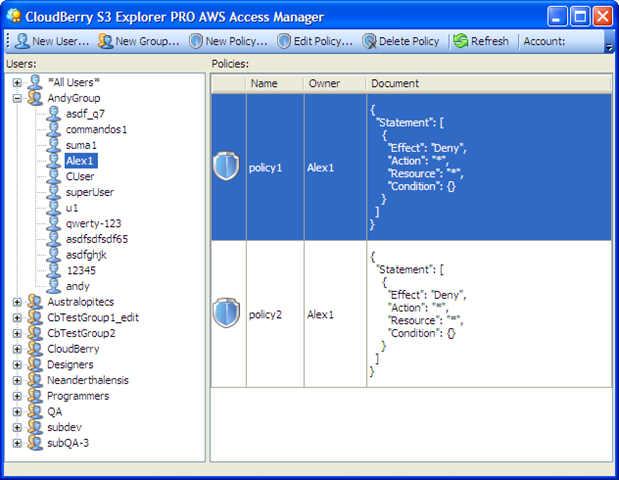Select user asdfghjk in tree
The height and width of the screenshot is (480, 619).
tap(86, 255)
